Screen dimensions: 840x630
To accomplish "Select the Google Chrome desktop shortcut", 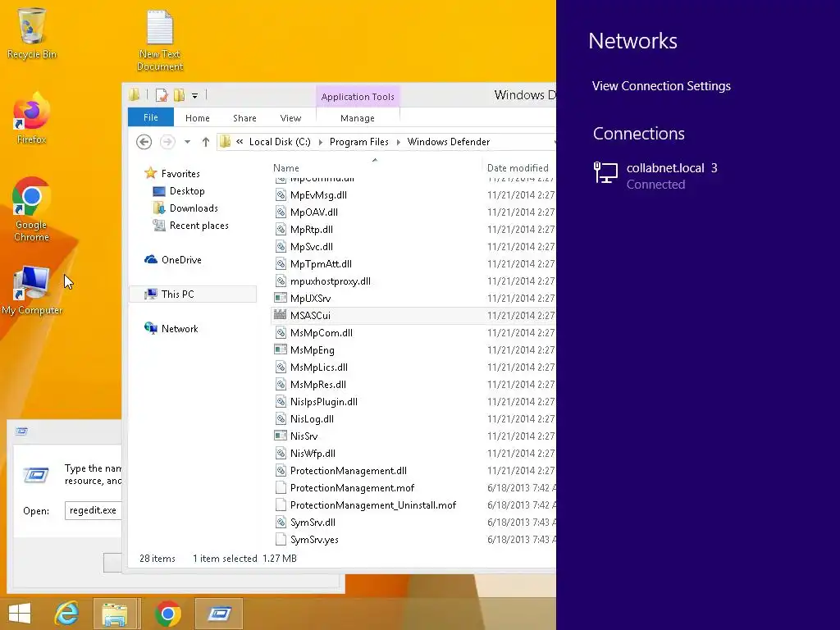I will 32,209.
